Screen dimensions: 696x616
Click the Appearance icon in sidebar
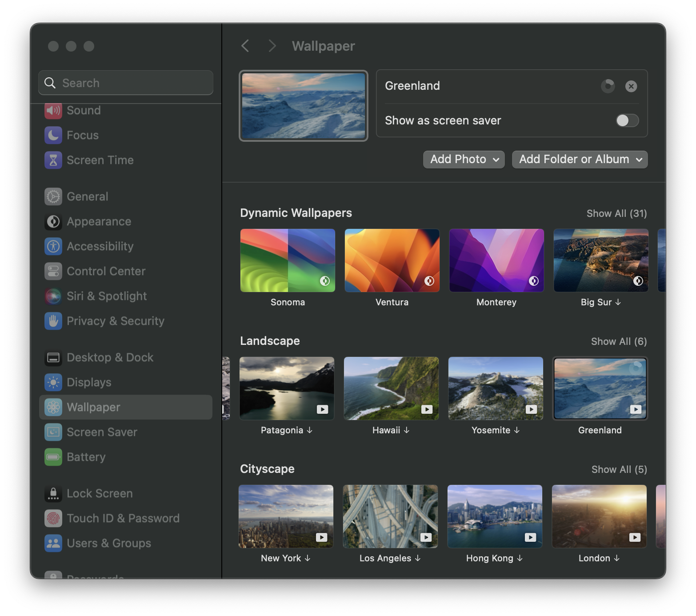(53, 221)
